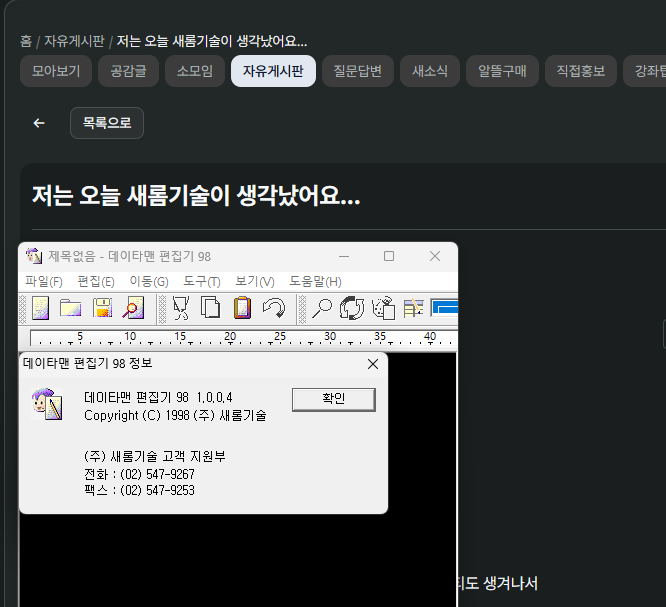Screen dimensions: 666x607
Task: Open the 도구(T) menu
Action: click(x=202, y=282)
